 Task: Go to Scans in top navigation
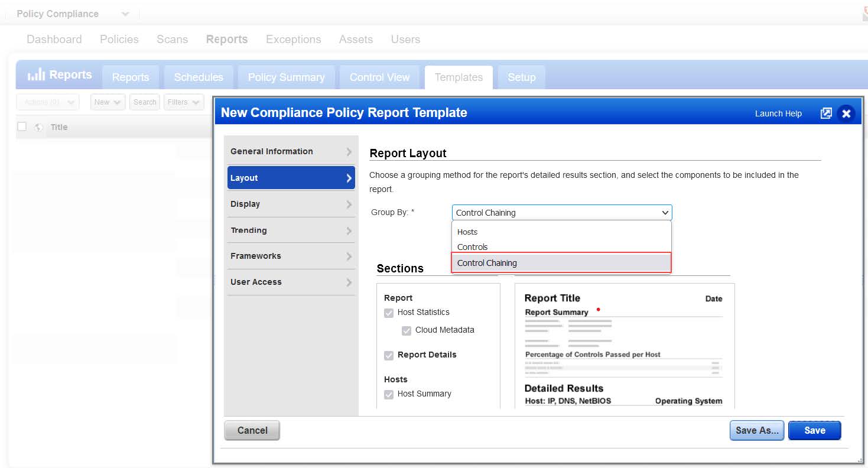173,40
